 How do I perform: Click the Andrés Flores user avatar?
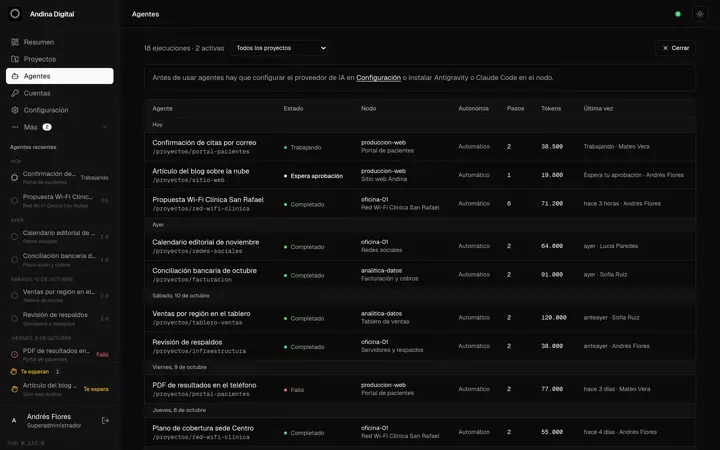pos(14,420)
